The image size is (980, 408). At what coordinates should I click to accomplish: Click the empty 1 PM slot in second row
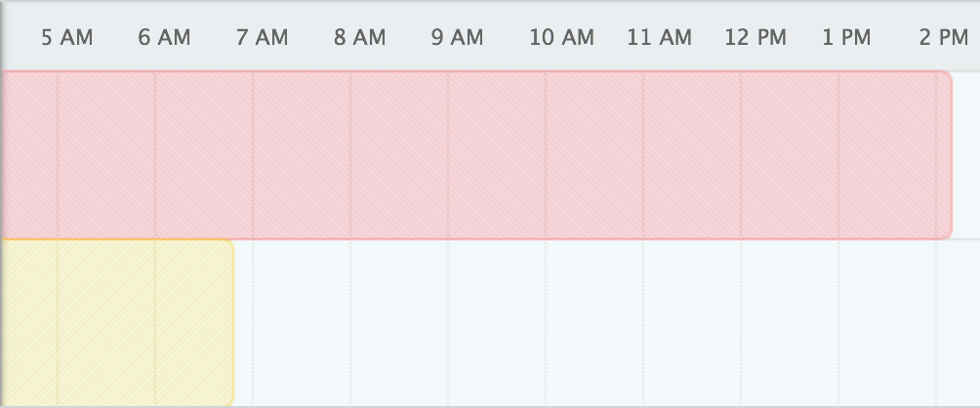[x=887, y=322]
